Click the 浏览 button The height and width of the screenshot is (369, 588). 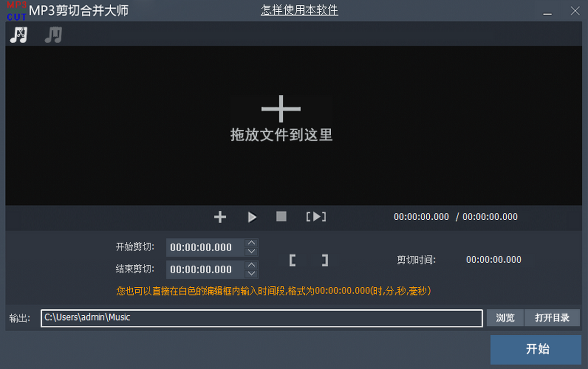click(x=505, y=318)
